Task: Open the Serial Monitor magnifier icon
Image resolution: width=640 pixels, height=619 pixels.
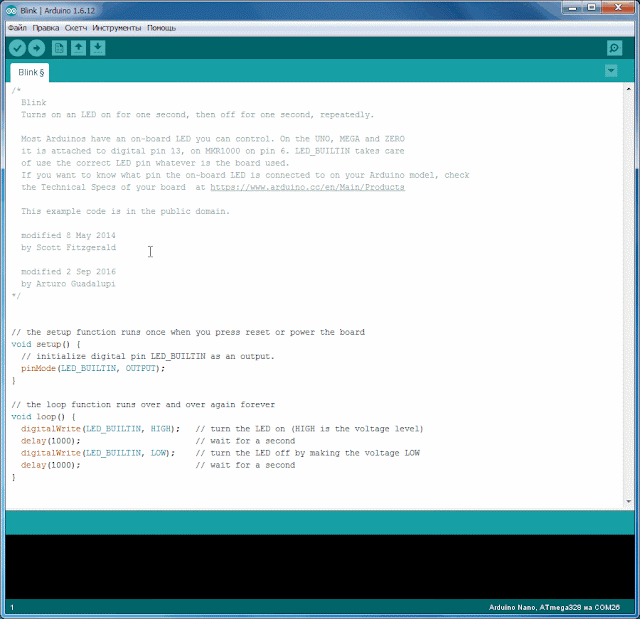Action: coord(614,48)
